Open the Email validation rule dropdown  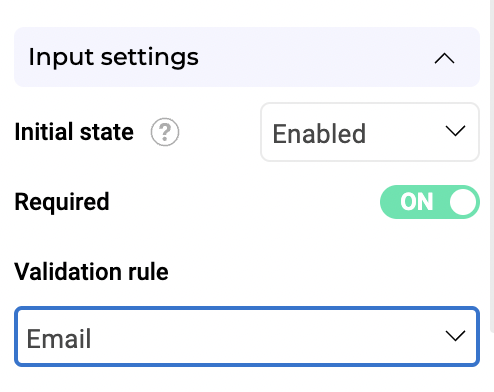pos(247,336)
